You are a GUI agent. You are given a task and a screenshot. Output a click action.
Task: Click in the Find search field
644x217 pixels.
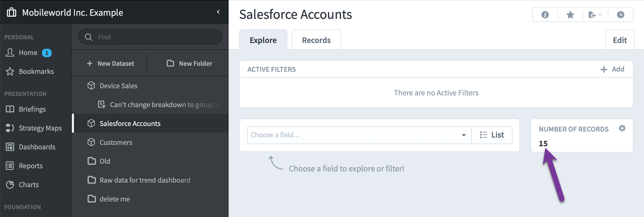click(x=150, y=37)
